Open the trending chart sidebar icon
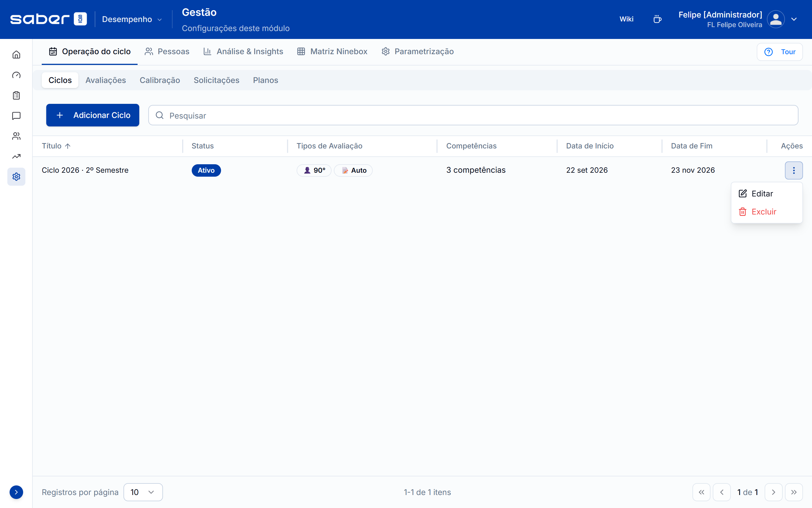This screenshot has height=508, width=812. [x=16, y=156]
